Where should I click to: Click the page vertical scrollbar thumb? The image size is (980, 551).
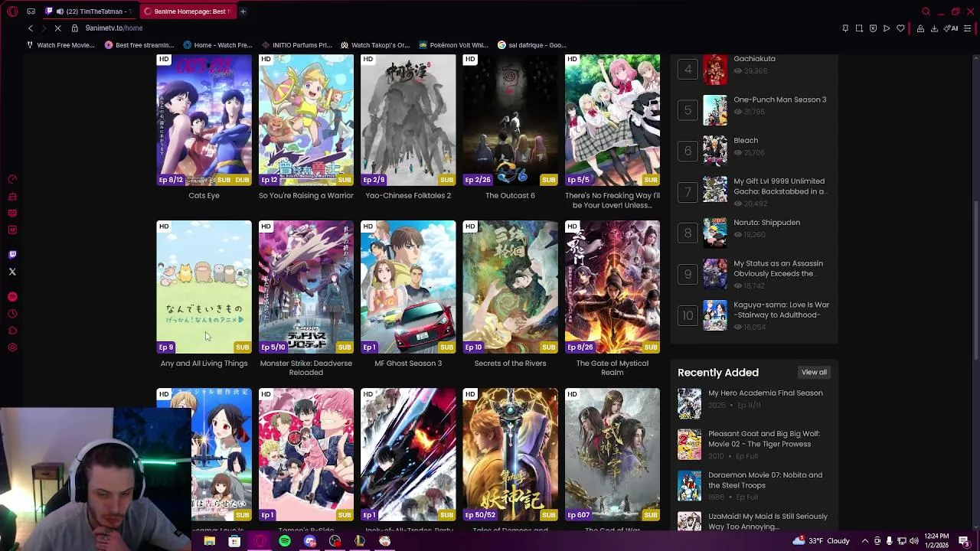[x=975, y=279]
